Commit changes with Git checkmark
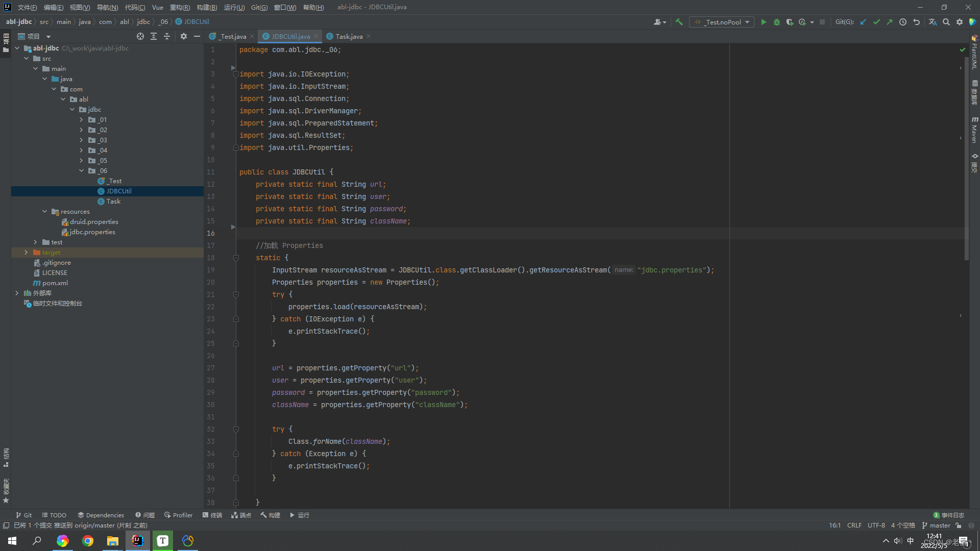This screenshot has width=980, height=551. (x=876, y=22)
